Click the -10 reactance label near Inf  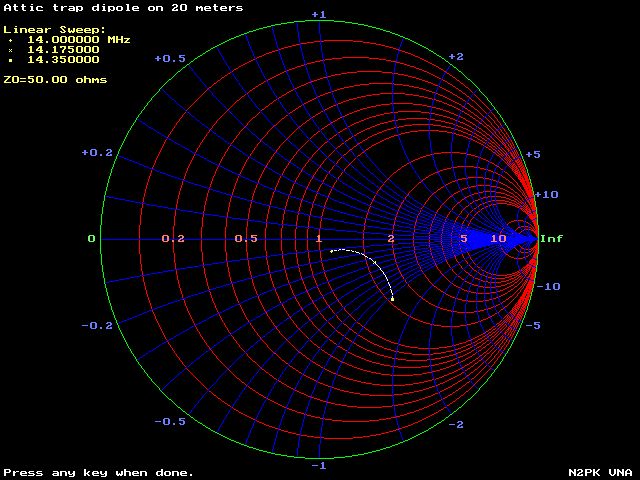(551, 286)
